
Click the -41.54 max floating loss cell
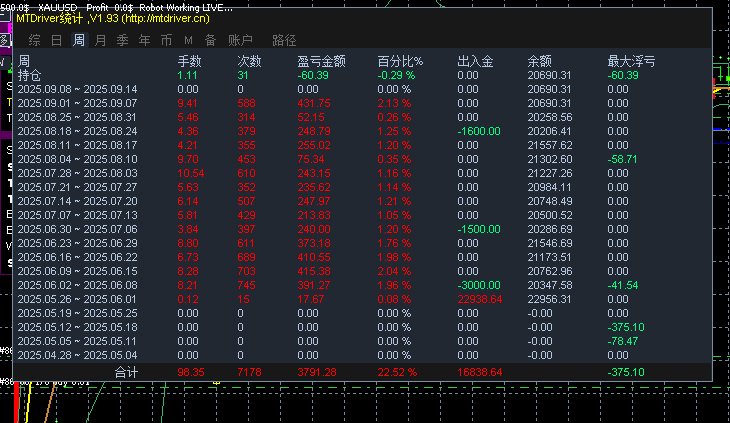click(622, 285)
